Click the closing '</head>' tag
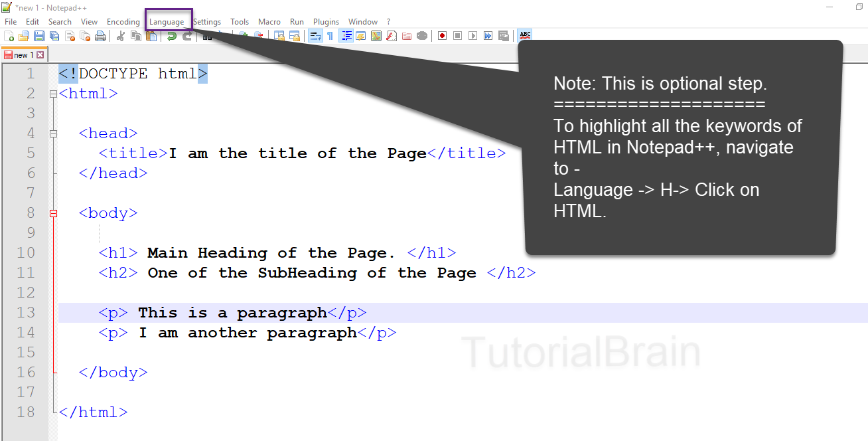Screen dimensions: 868x441 113,173
